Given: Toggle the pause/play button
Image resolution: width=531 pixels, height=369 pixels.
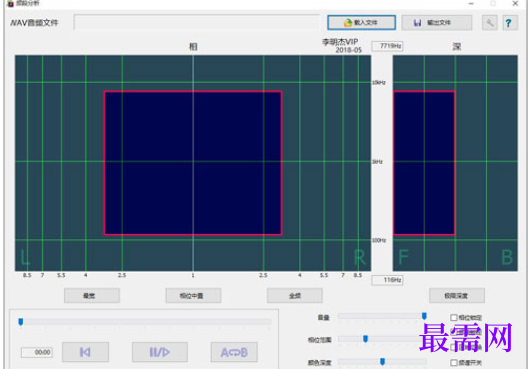Looking at the screenshot, I should pos(160,352).
